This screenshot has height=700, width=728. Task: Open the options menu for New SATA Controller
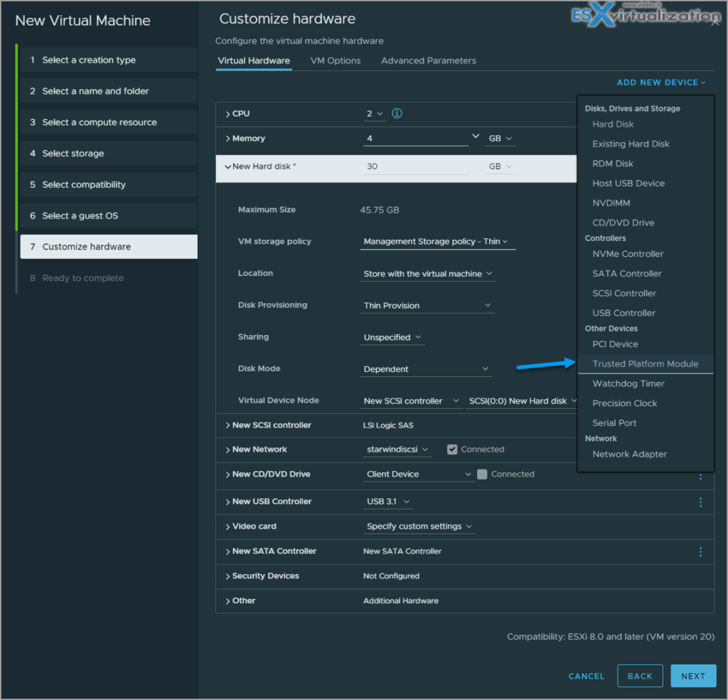700,551
